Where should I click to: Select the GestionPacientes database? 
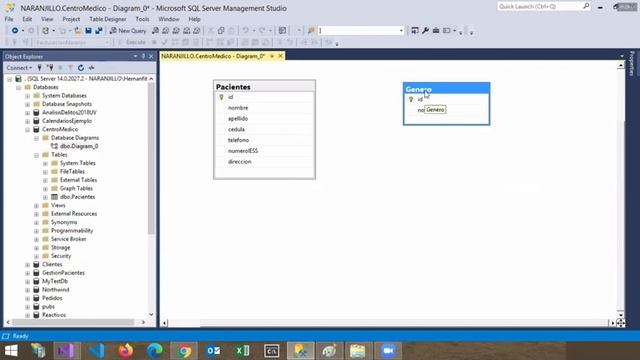(63, 273)
